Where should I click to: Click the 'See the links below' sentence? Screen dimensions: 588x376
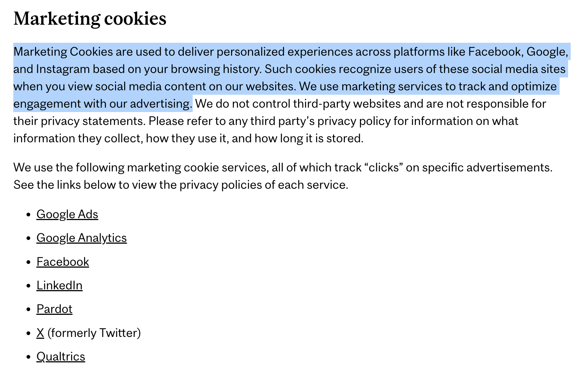click(x=181, y=185)
